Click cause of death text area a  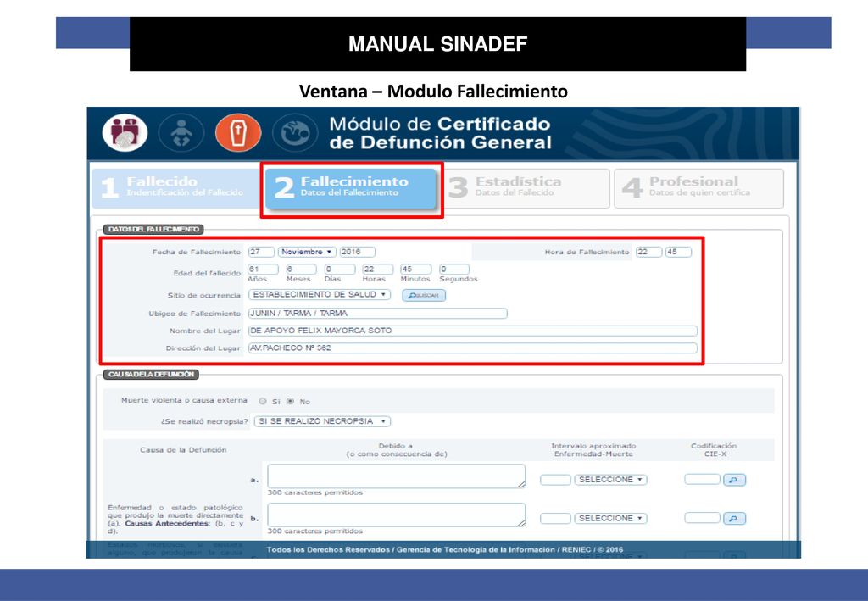click(397, 476)
